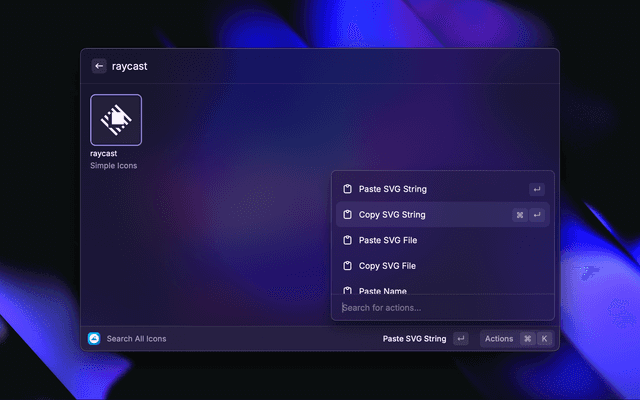Image resolution: width=640 pixels, height=400 pixels.
Task: Click the K key badge beside Actions
Action: (x=544, y=339)
